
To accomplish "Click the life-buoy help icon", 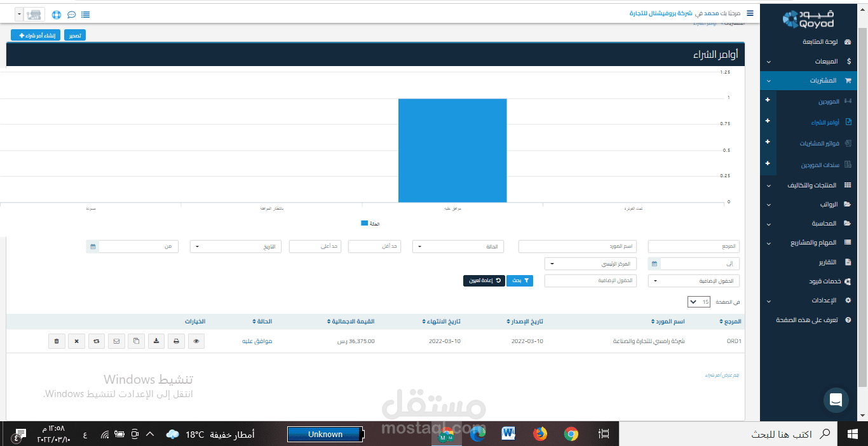I will [x=57, y=14].
